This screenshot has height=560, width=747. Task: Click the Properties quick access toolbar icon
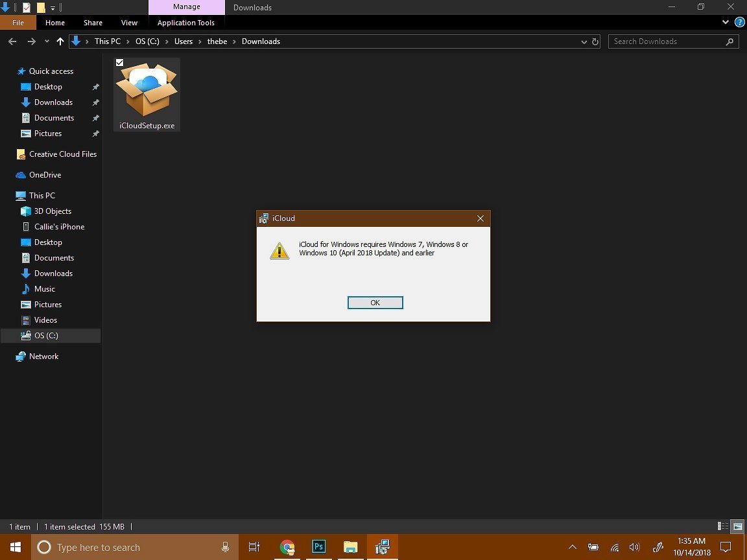pos(27,7)
